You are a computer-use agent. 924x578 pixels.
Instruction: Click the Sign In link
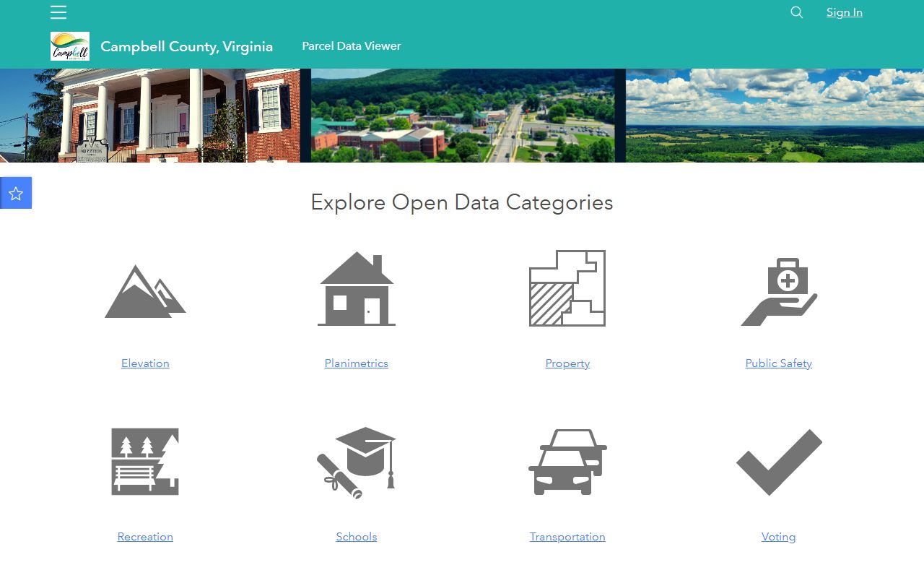point(845,12)
